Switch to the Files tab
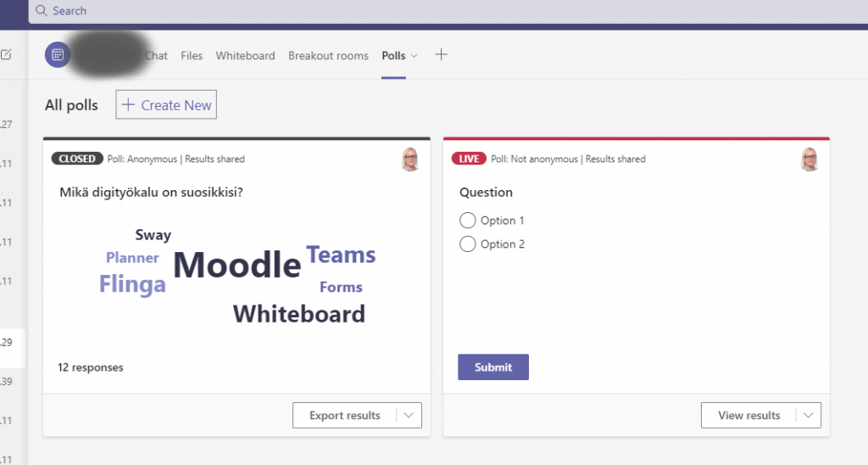868x465 pixels. (x=192, y=56)
